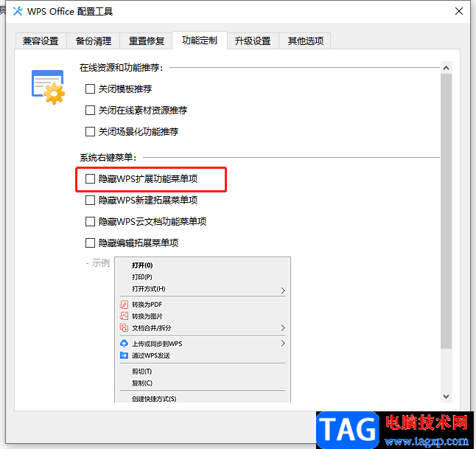476x449 pixels.
Task: Go to the 升级设置 tab
Action: point(253,41)
